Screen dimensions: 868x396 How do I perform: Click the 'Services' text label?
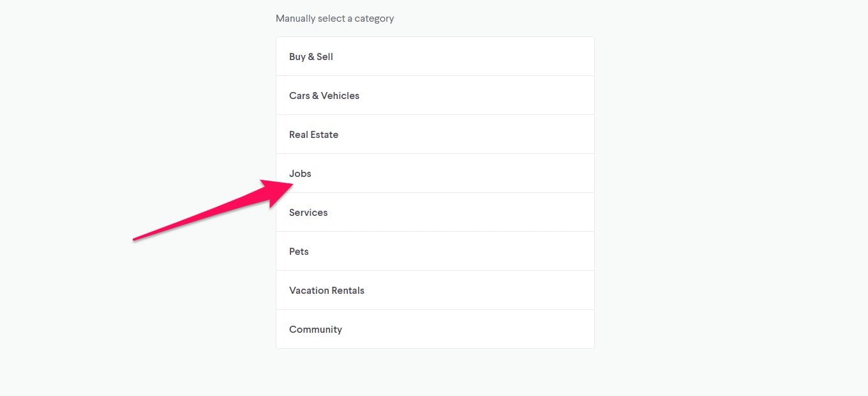(x=308, y=212)
